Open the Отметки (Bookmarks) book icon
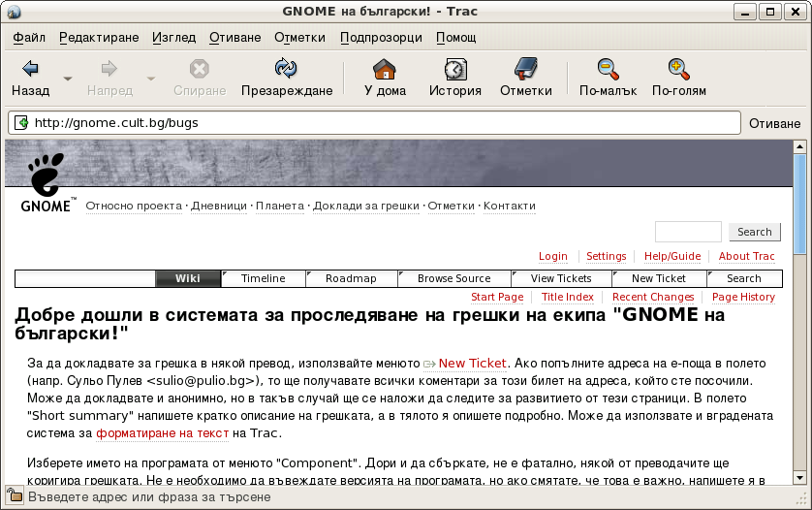Image resolution: width=812 pixels, height=510 pixels. pos(525,69)
